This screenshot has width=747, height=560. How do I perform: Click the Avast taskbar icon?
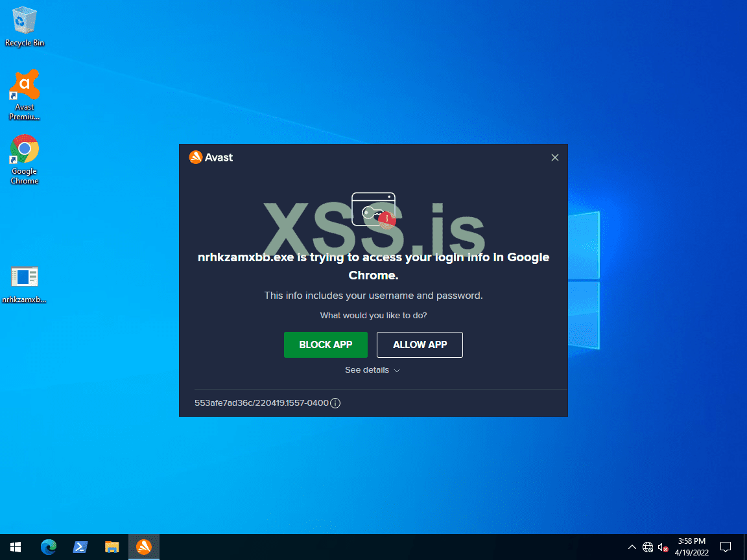click(144, 547)
